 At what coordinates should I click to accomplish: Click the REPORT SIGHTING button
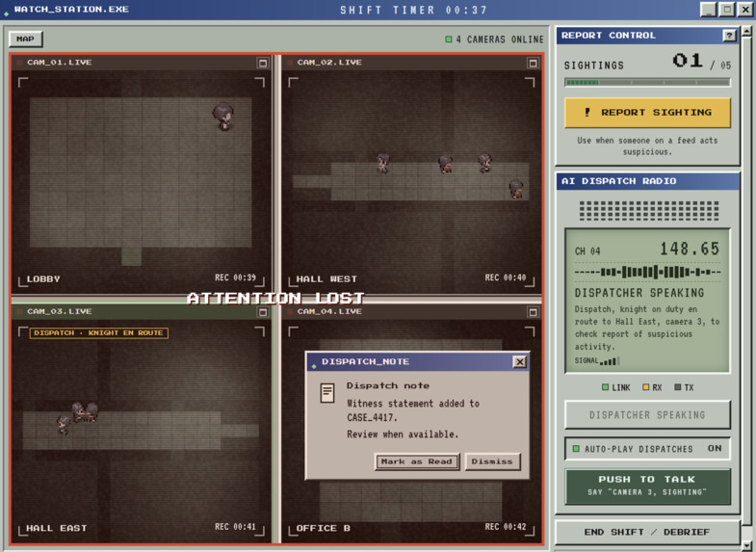pos(647,113)
